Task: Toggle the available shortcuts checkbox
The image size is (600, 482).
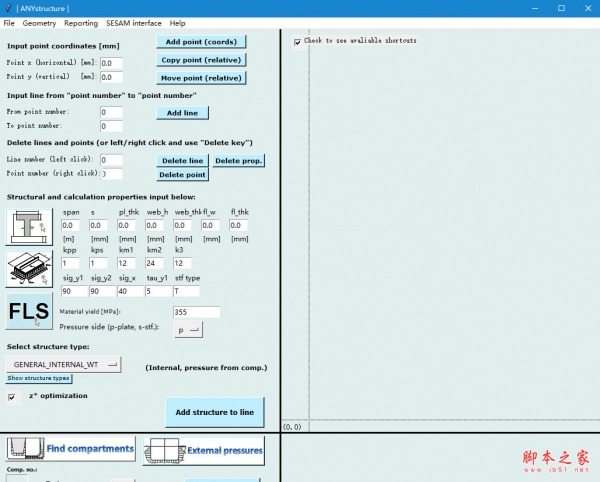Action: (x=298, y=42)
